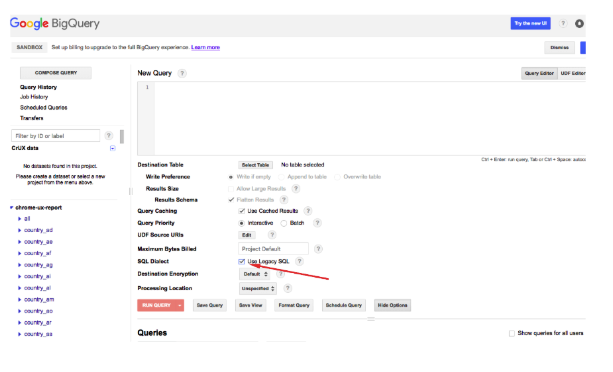Open Scheduled Queries
The height and width of the screenshot is (372, 613).
coord(43,107)
